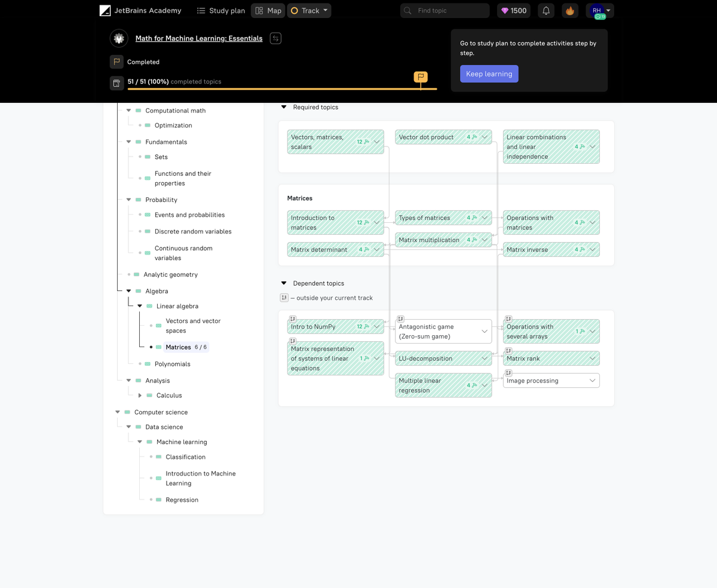The image size is (717, 588).
Task: Collapse the Machine learning tree node
Action: 140,442
